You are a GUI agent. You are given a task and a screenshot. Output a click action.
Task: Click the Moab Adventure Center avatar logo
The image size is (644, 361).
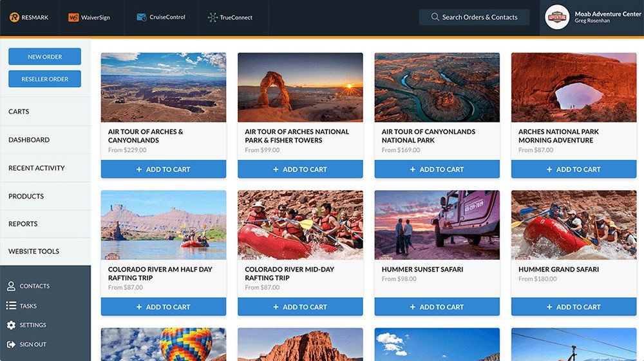[557, 17]
